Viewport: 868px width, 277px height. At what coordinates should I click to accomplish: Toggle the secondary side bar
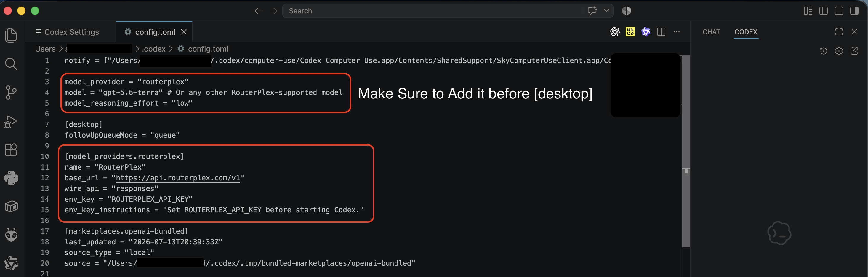(x=854, y=11)
